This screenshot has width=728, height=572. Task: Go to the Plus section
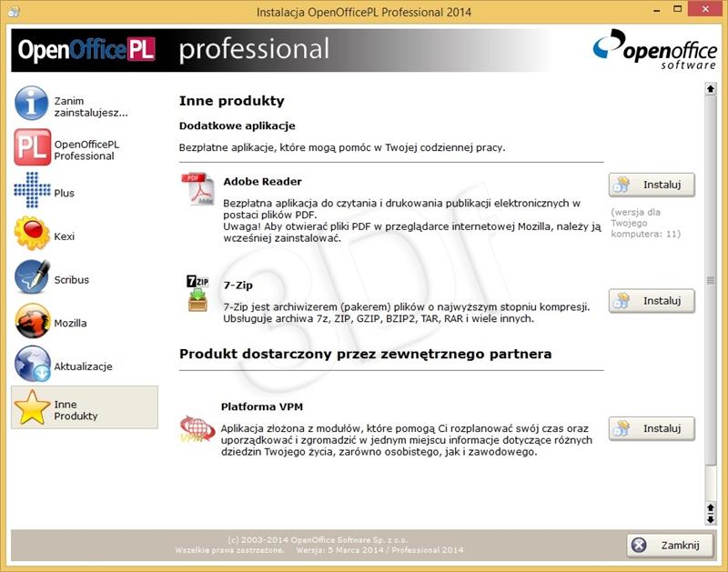(x=64, y=193)
